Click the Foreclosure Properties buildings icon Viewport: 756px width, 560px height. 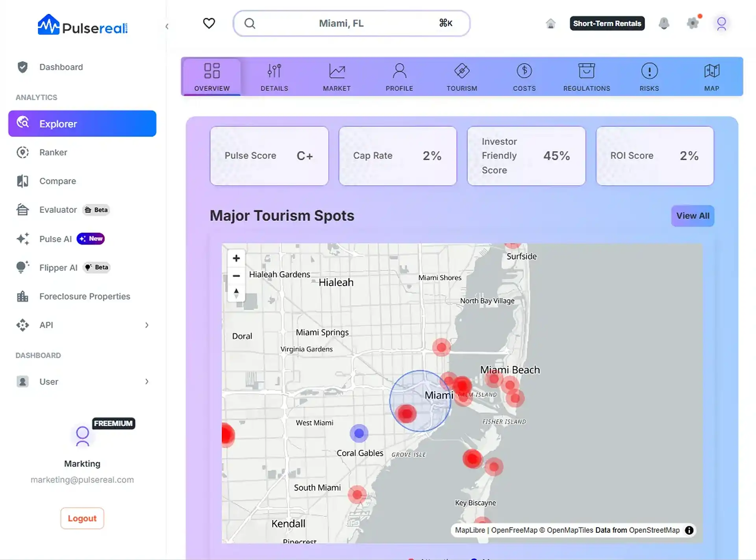pos(22,296)
